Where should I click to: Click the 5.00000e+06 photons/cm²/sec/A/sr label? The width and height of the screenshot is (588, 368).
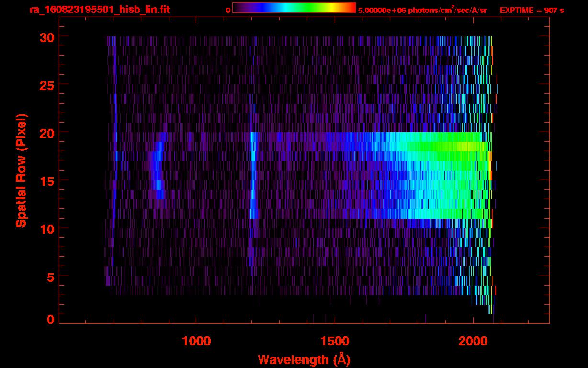click(423, 10)
